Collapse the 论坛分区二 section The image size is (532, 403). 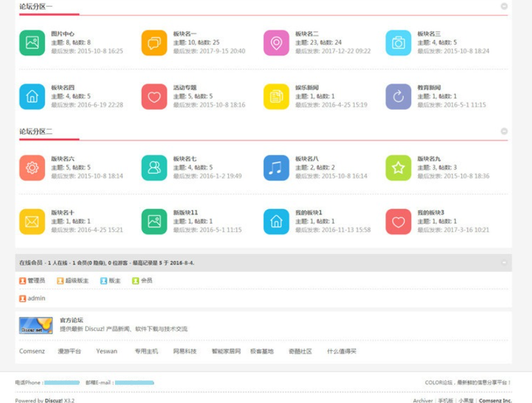coord(504,131)
